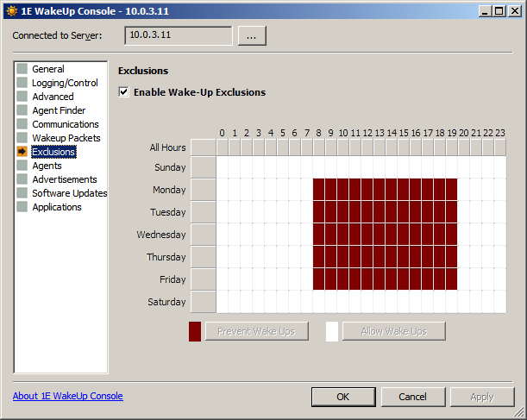This screenshot has width=527, height=420.
Task: Open the About 1E WakeUp Console link
Action: point(68,396)
